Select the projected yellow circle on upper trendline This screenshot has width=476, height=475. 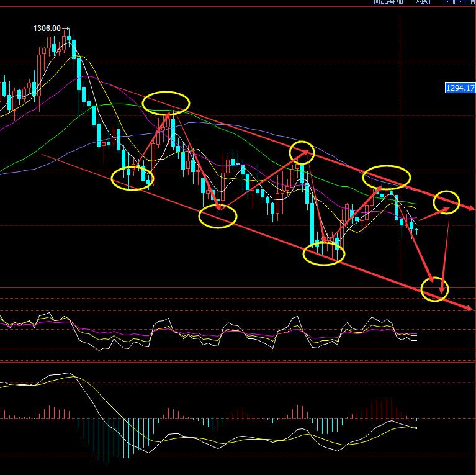pos(446,202)
